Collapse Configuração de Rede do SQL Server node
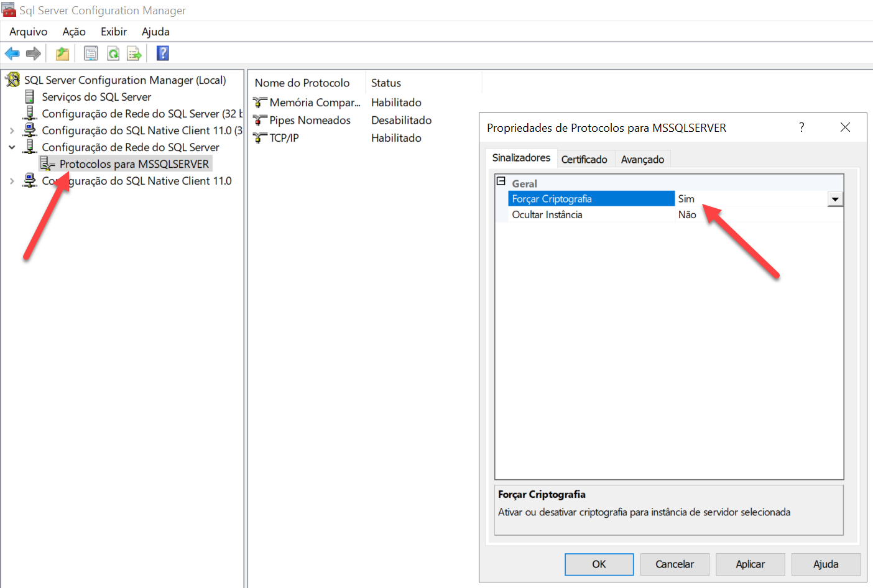This screenshot has width=873, height=588. tap(12, 147)
